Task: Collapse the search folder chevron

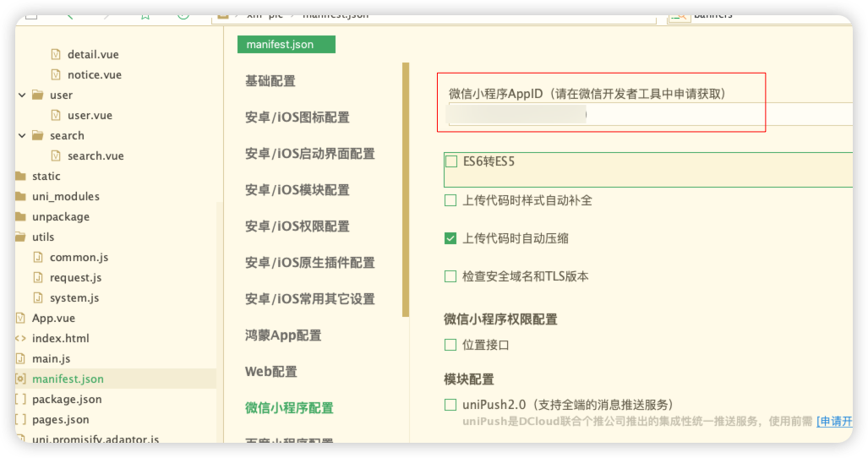Action: tap(22, 135)
